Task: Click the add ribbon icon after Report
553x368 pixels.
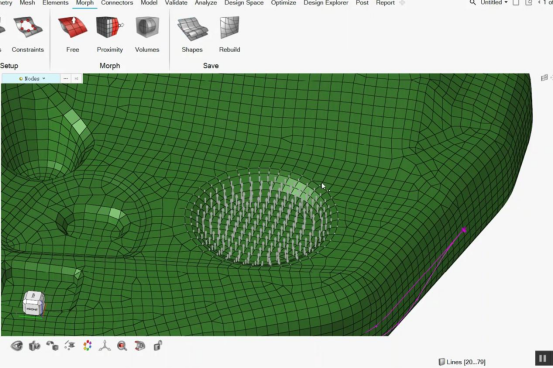Action: pos(402,3)
